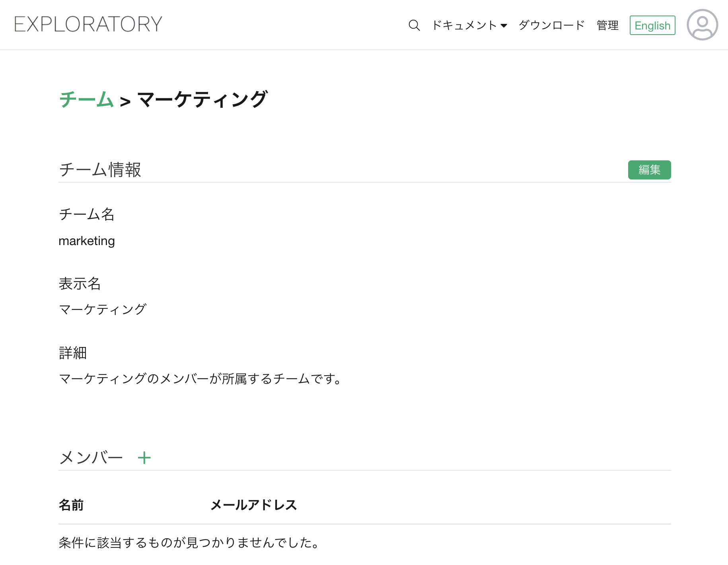Viewport: 728px width, 565px height.
Task: Click the 表示名 value マーケティング
Action: (103, 309)
